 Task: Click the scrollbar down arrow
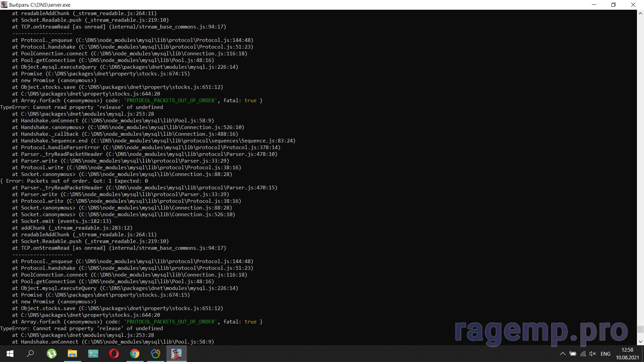(640, 342)
